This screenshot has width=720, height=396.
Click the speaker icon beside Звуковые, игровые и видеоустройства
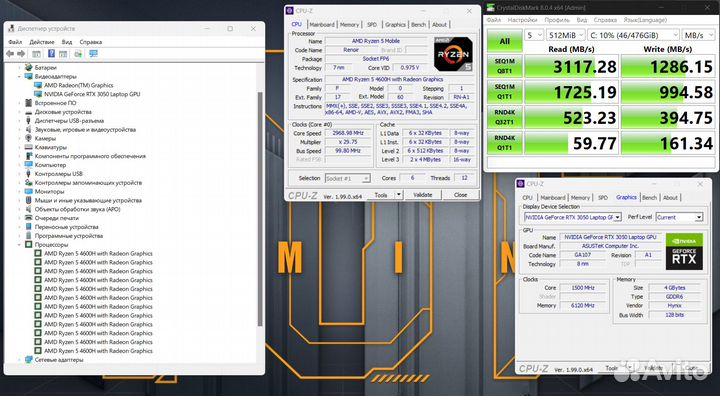28,130
